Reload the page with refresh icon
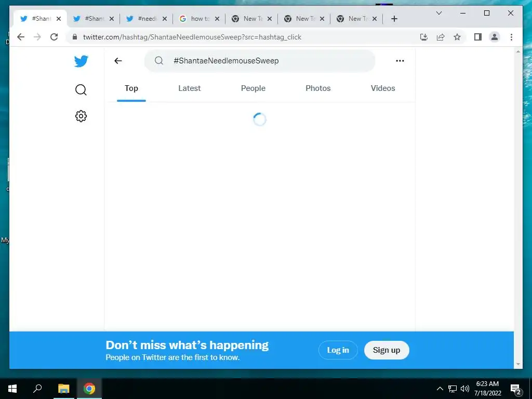532x399 pixels. click(54, 37)
